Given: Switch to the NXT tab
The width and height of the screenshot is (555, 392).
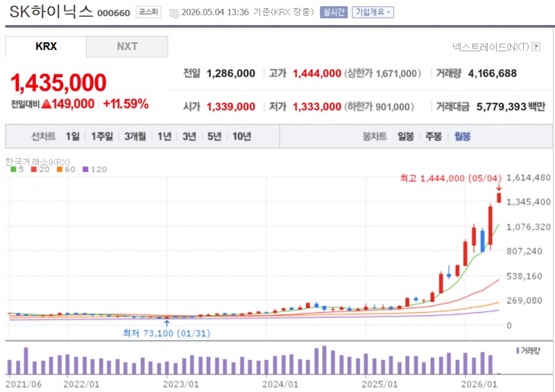Looking at the screenshot, I should [x=127, y=46].
